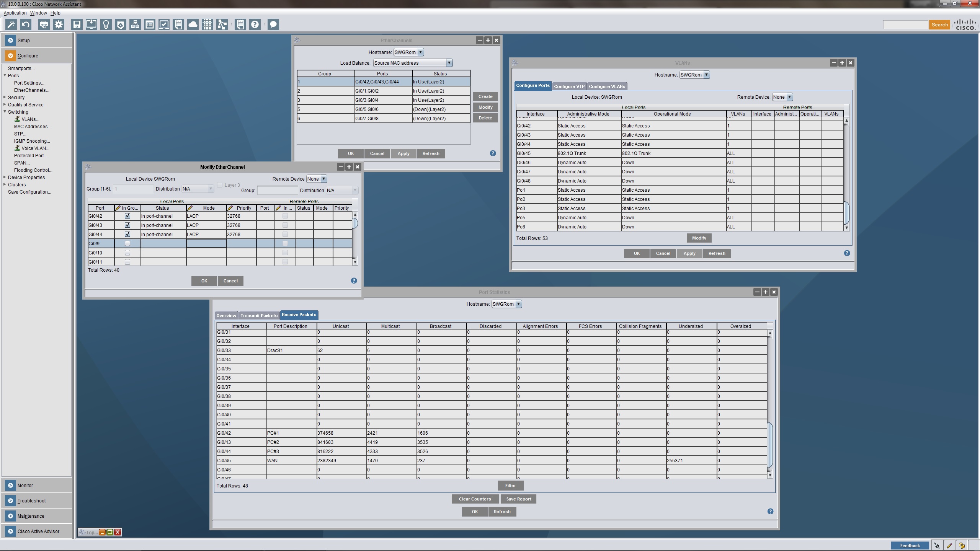
Task: Click the Port Statistics vertical scrollbar thumb
Action: click(x=770, y=445)
